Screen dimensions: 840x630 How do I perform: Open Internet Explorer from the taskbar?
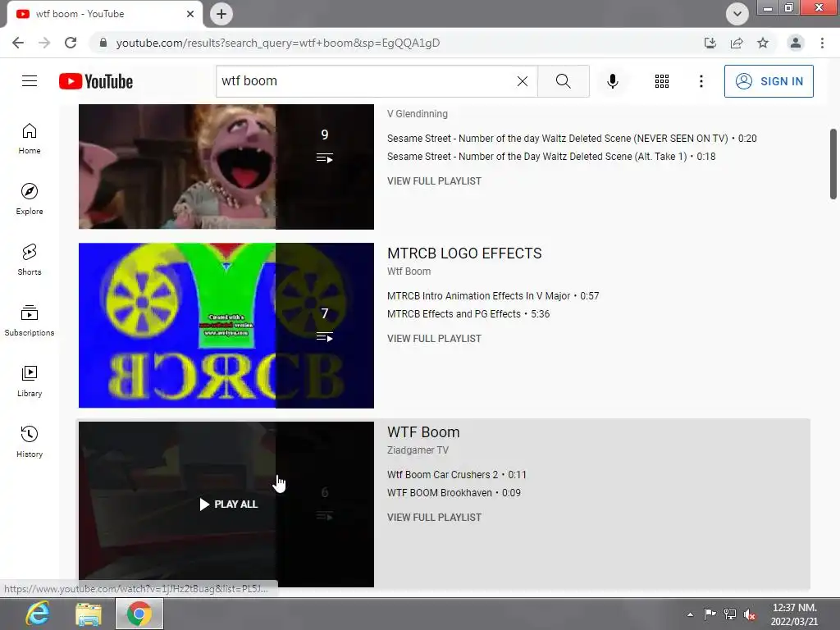click(x=38, y=614)
